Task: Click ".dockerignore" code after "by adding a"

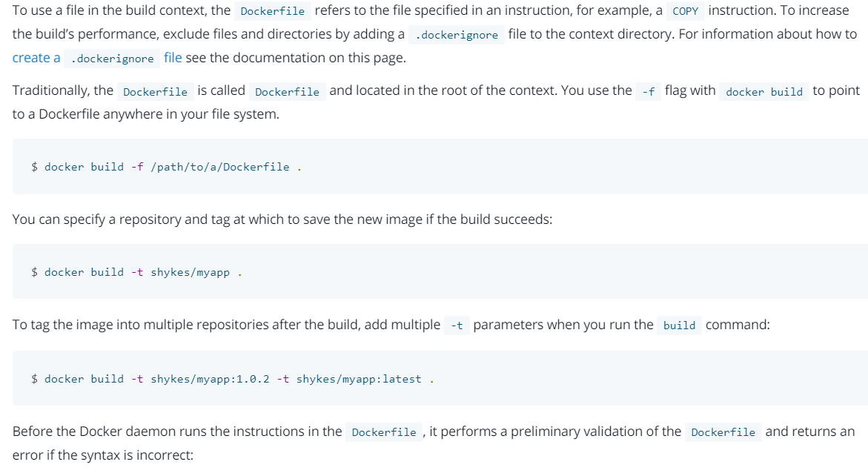Action: 457,35
